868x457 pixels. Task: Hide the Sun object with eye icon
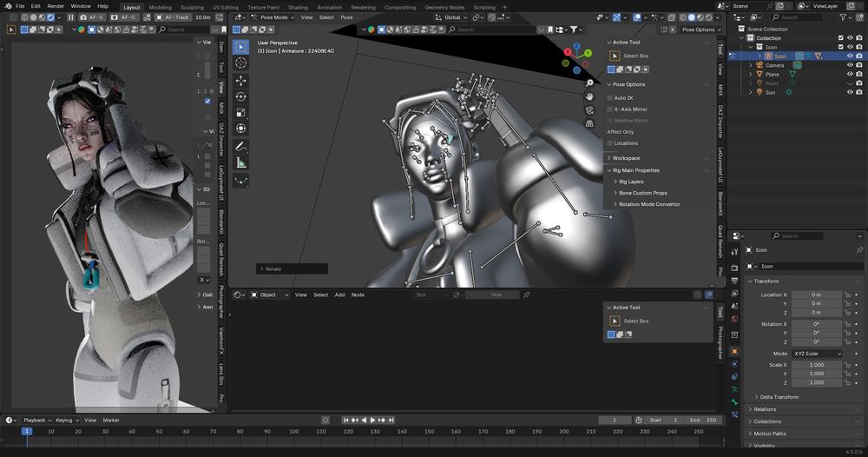pyautogui.click(x=850, y=92)
